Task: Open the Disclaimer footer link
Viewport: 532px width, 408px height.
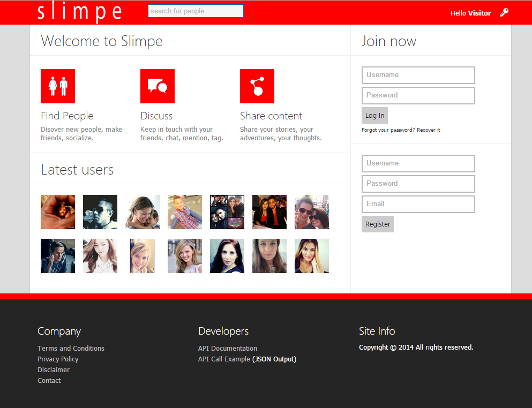Action: (54, 369)
